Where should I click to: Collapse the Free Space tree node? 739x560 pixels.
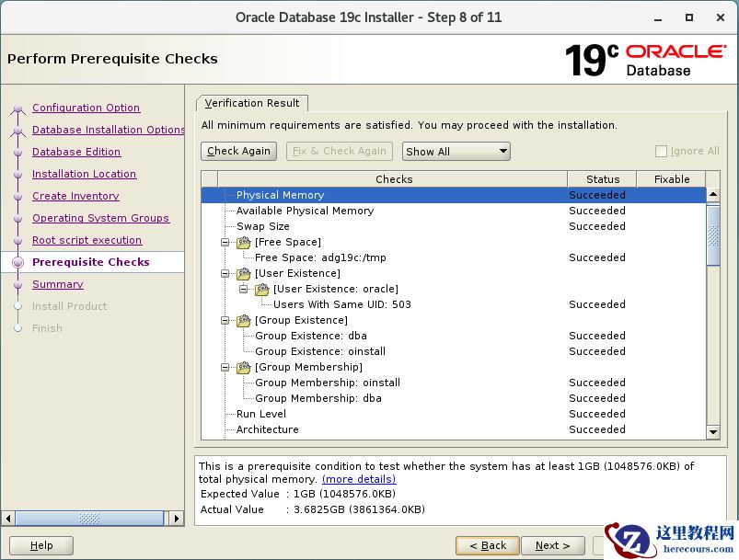225,242
